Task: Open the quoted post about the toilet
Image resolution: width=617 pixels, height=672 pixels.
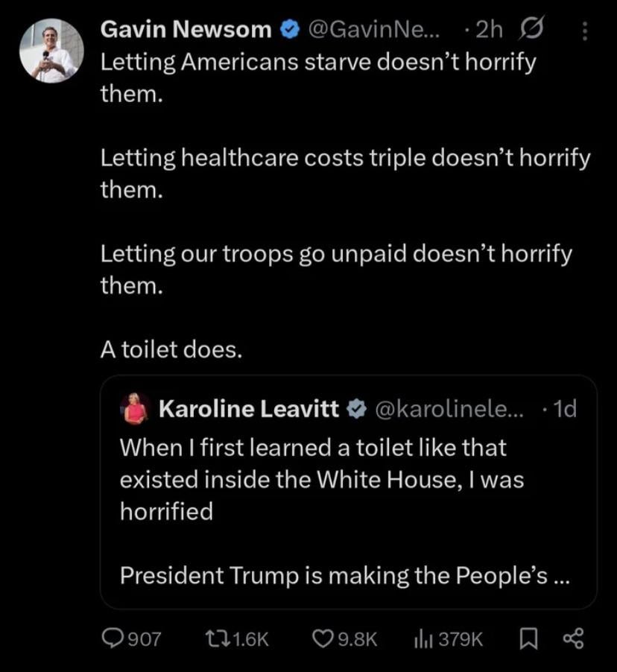Action: point(343,514)
